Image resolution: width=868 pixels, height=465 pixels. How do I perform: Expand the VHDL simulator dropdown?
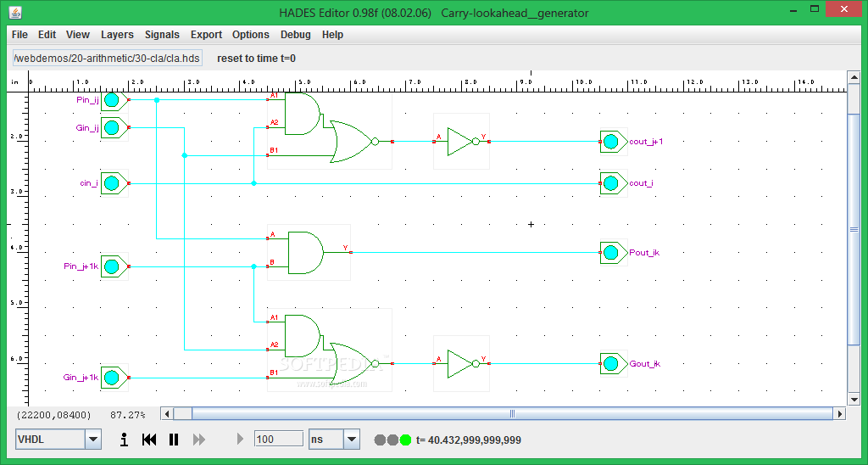(x=93, y=440)
